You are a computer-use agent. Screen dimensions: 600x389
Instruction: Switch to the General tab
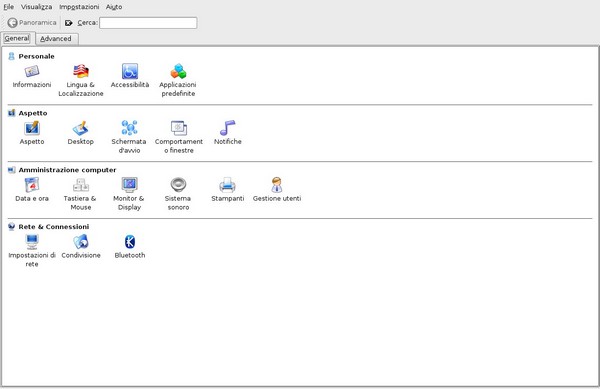click(x=17, y=39)
